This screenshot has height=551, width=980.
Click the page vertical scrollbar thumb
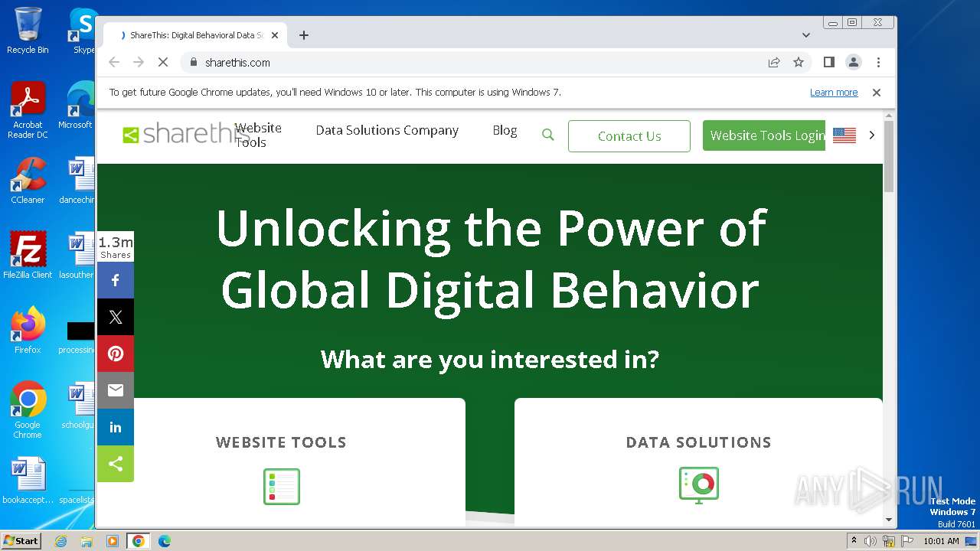pyautogui.click(x=889, y=156)
